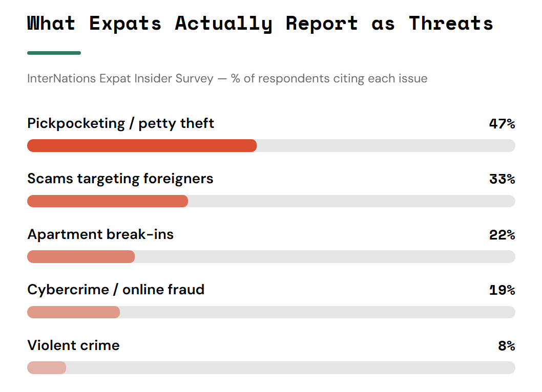The height and width of the screenshot is (392, 542).
Task: Click the 19% value label
Action: click(502, 290)
